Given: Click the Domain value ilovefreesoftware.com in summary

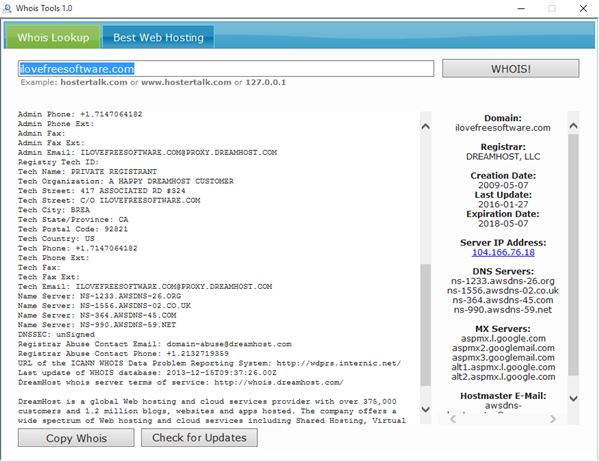Looking at the screenshot, I should tap(503, 128).
